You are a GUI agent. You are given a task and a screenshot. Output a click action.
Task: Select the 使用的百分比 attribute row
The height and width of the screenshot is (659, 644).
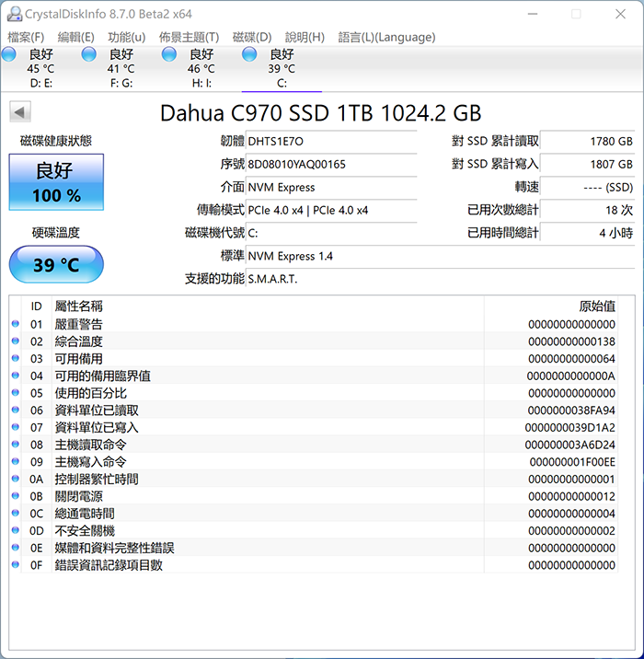[x=314, y=393]
